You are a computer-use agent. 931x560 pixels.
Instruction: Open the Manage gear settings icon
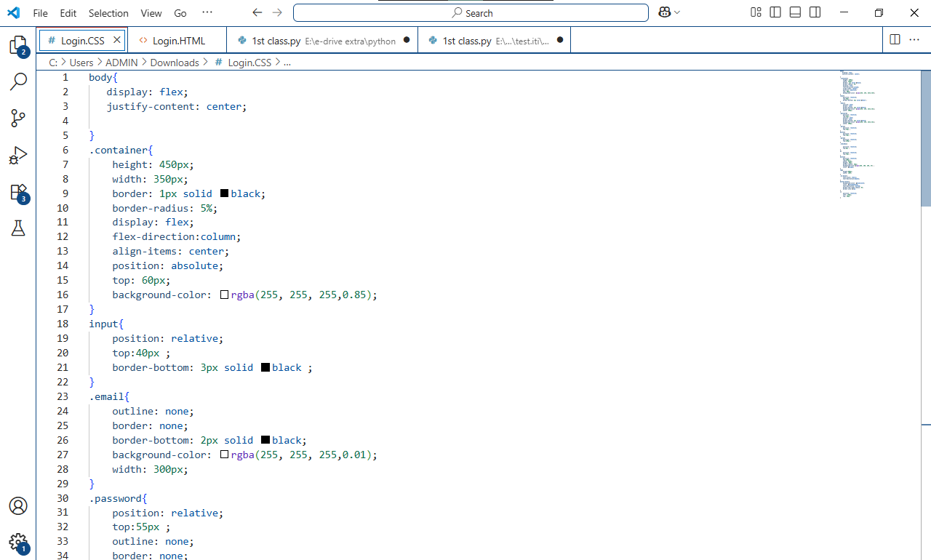click(18, 542)
